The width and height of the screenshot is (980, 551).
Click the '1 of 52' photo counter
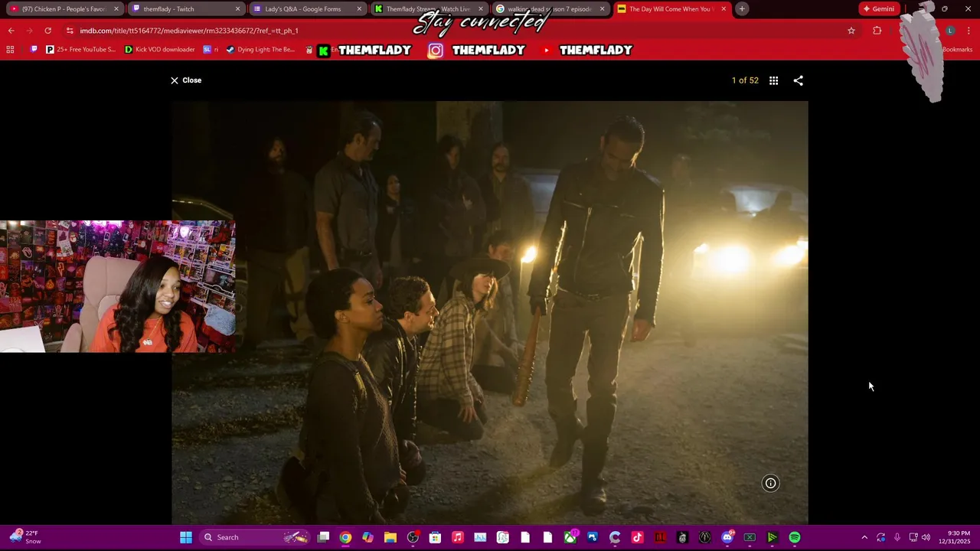click(x=745, y=80)
